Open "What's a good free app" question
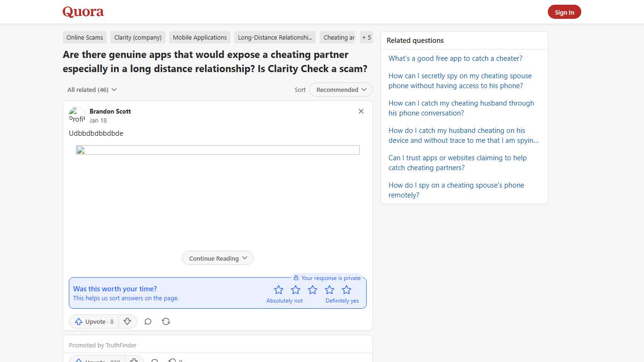This screenshot has height=362, width=644. click(x=455, y=58)
